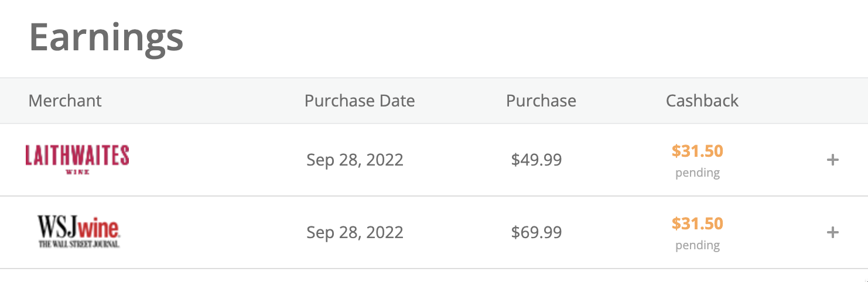Expand the Laithwaites earnings row plus icon
Image resolution: width=868 pixels, height=282 pixels.
(x=832, y=160)
